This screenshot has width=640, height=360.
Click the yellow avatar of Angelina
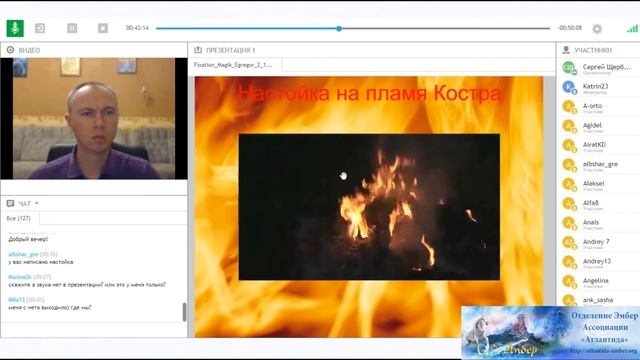pyautogui.click(x=569, y=281)
